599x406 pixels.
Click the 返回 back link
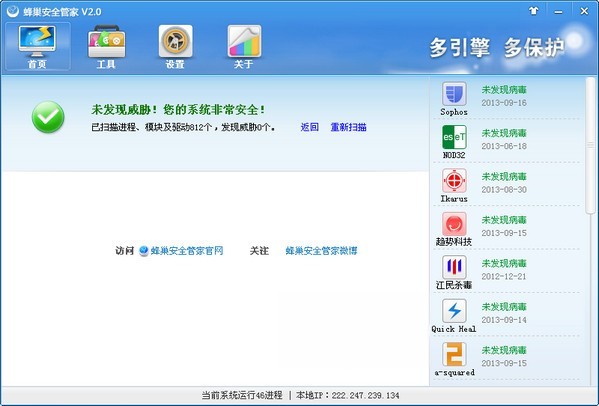309,127
